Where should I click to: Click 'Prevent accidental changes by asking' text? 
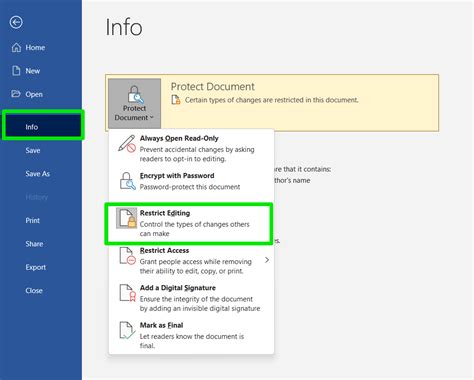[x=197, y=150]
